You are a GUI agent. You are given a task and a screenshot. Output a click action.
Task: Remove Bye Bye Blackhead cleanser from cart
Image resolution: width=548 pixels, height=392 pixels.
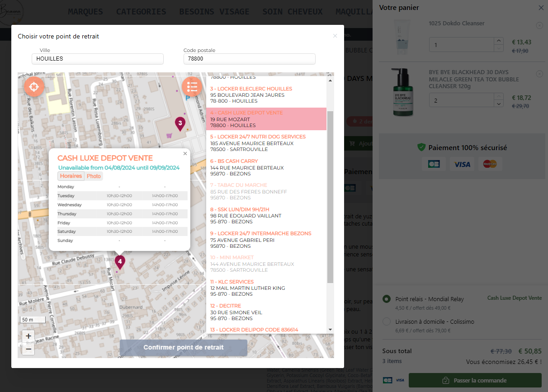tap(539, 74)
